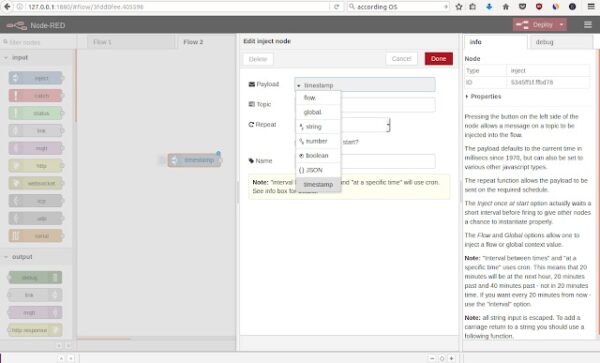Switch to the debug tab

click(x=545, y=42)
